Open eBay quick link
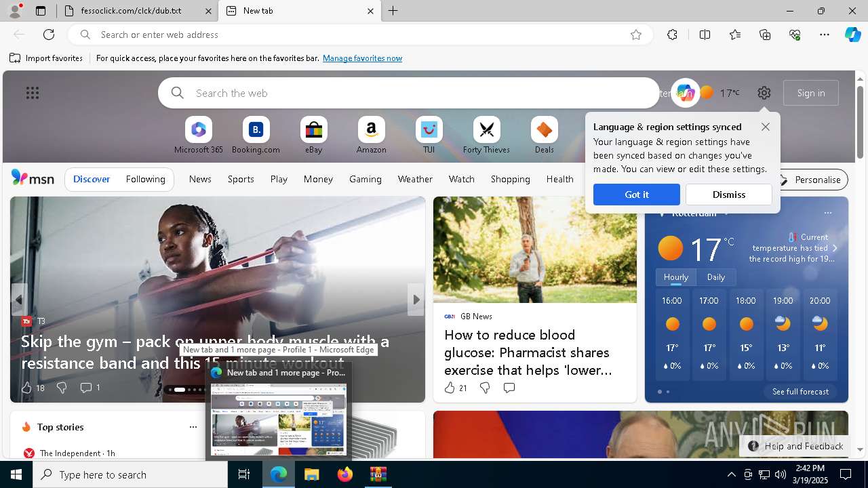This screenshot has height=488, width=868. click(x=313, y=136)
